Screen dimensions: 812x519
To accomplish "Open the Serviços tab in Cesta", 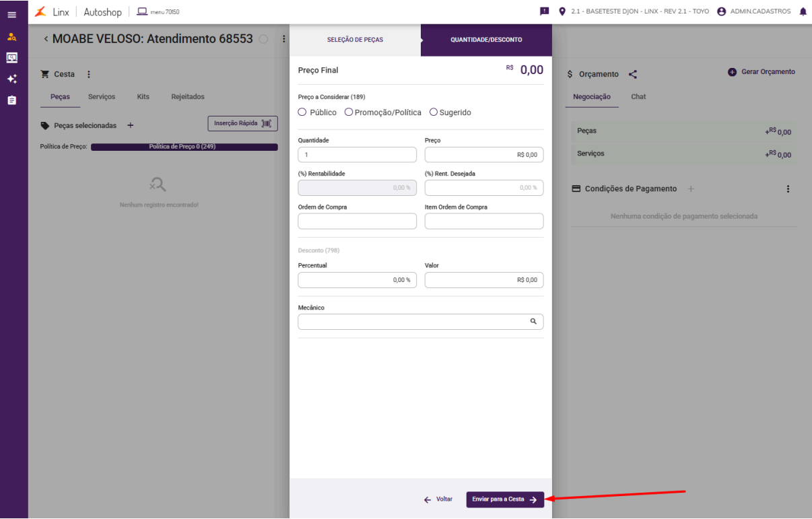I will [102, 97].
